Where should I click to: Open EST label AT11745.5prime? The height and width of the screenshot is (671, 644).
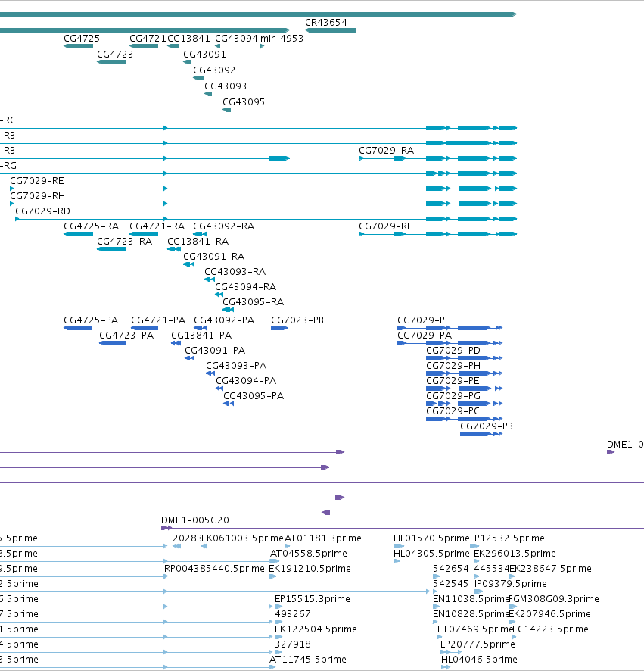(x=307, y=660)
